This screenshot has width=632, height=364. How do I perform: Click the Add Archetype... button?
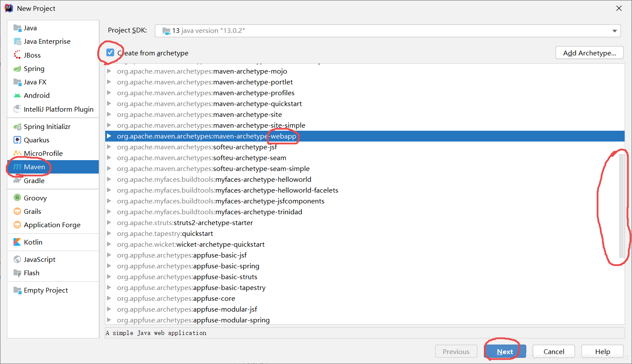(590, 53)
